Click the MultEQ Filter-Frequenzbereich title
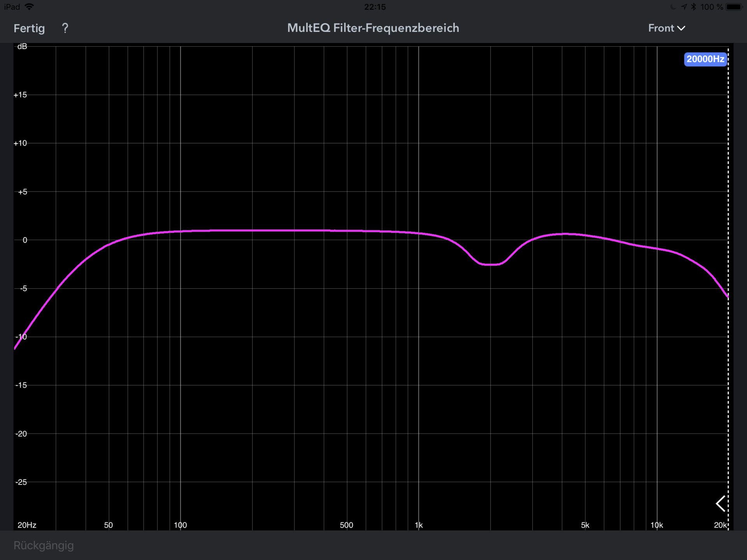 point(373,28)
